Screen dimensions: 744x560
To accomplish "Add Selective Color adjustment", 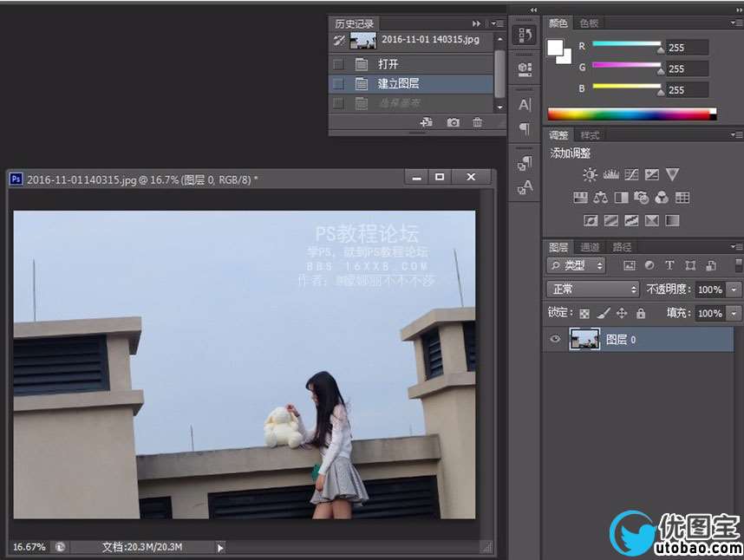I will [x=651, y=220].
